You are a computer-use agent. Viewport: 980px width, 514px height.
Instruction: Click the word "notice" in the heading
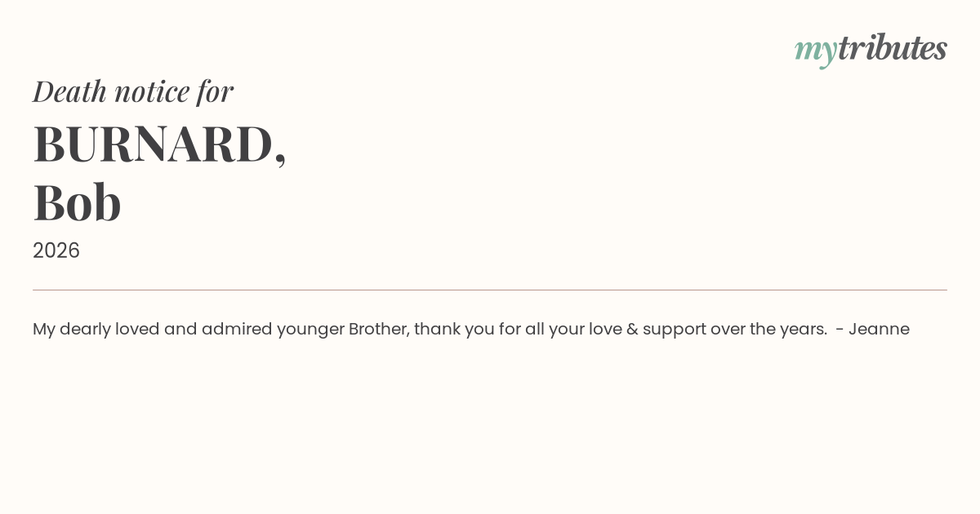point(152,91)
